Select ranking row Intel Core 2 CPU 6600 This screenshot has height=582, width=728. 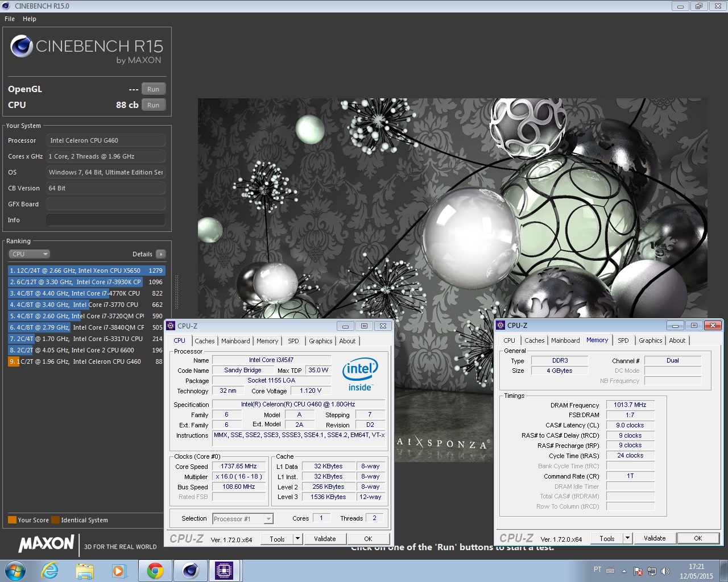coord(86,350)
